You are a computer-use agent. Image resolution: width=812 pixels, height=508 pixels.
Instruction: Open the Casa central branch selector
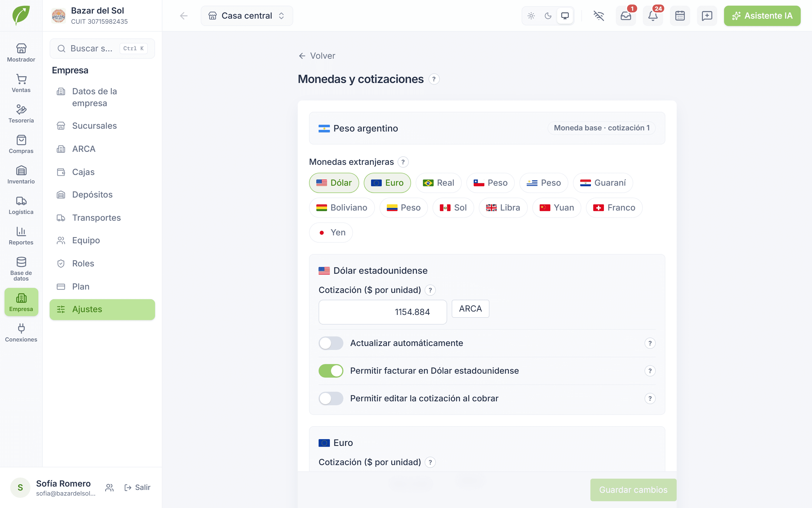[x=247, y=16]
